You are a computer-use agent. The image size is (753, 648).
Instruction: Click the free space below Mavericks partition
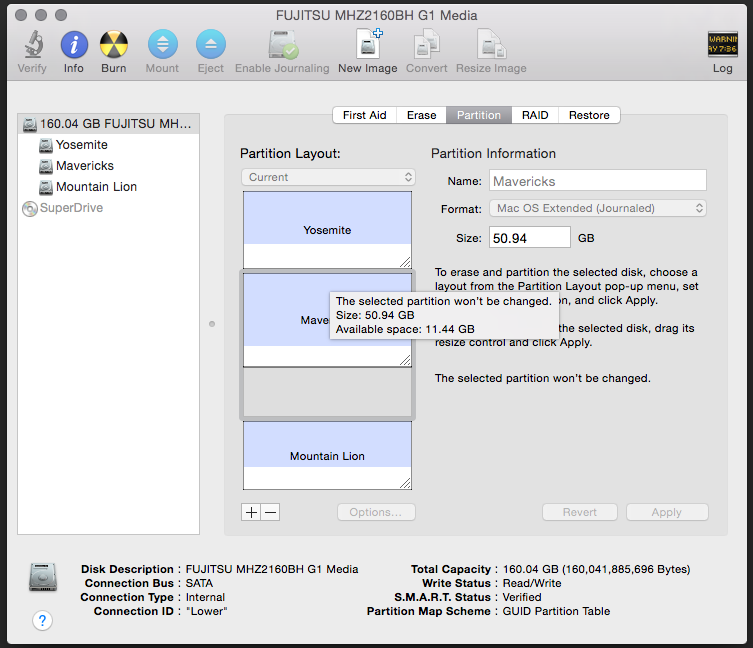click(327, 392)
